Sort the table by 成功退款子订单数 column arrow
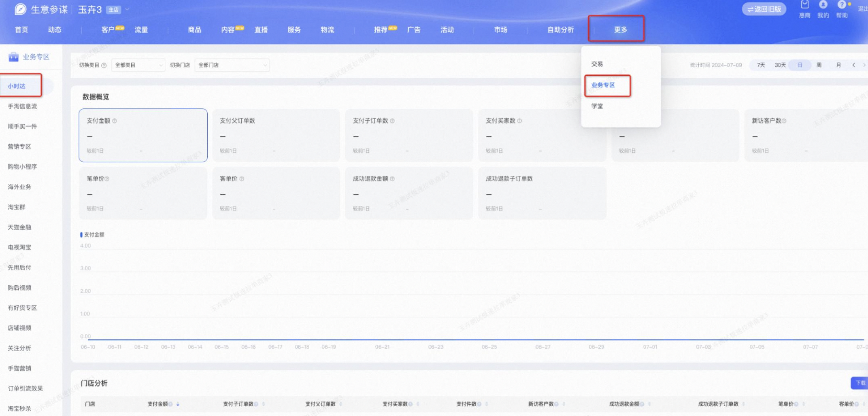This screenshot has width=868, height=416. [x=743, y=404]
